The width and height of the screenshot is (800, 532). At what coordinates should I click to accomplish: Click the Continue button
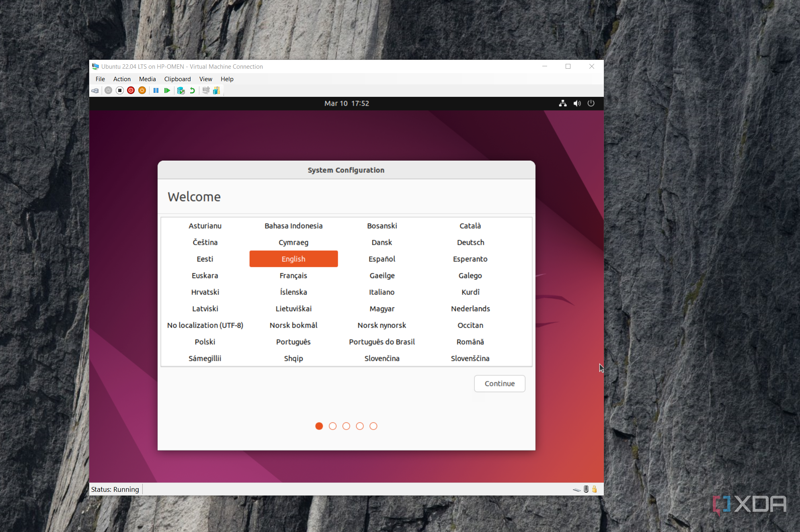point(499,384)
